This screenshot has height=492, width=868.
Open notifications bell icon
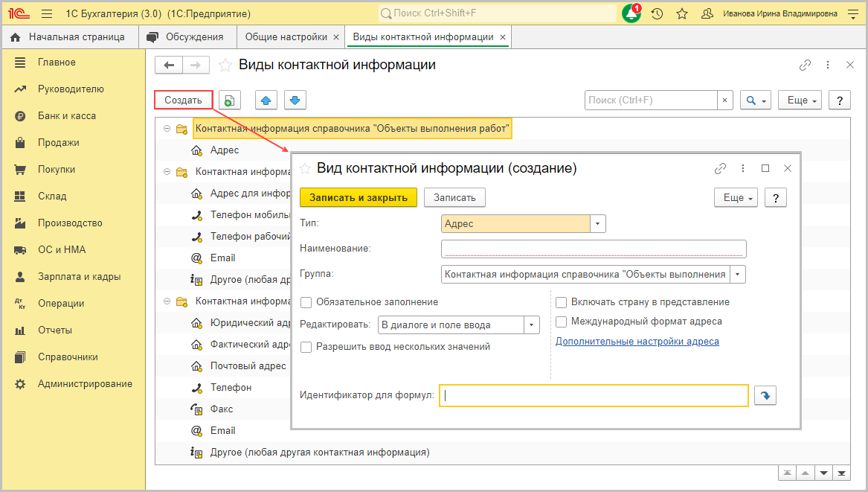tap(631, 14)
